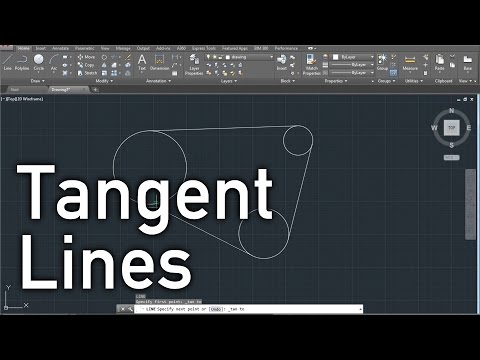The height and width of the screenshot is (360, 480).
Task: Open the Express Tools ribbon tab
Action: click(x=204, y=48)
